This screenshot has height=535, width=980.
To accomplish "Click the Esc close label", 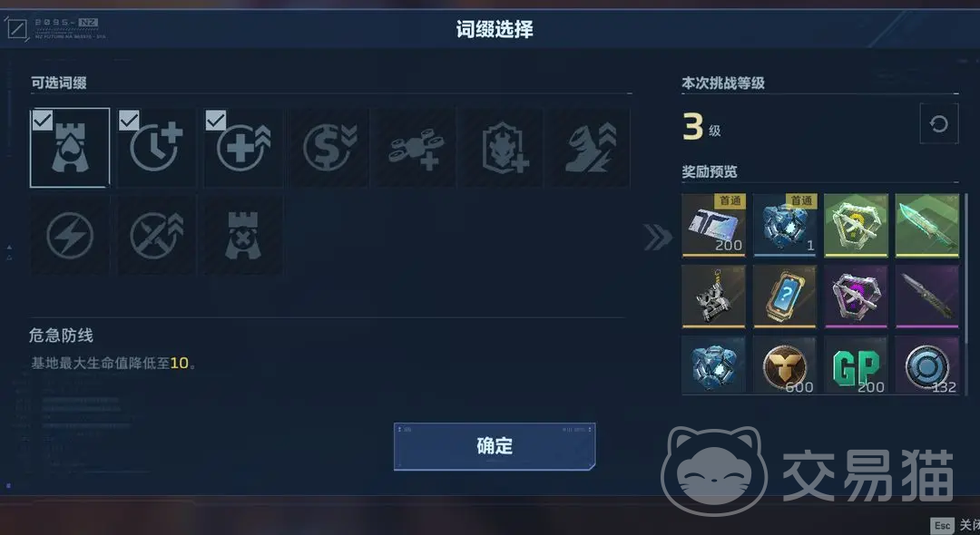I will pos(955,525).
